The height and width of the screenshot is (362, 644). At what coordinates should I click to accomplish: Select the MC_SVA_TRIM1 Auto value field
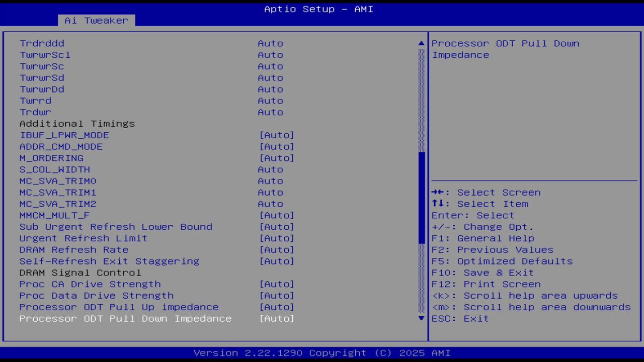pos(271,193)
